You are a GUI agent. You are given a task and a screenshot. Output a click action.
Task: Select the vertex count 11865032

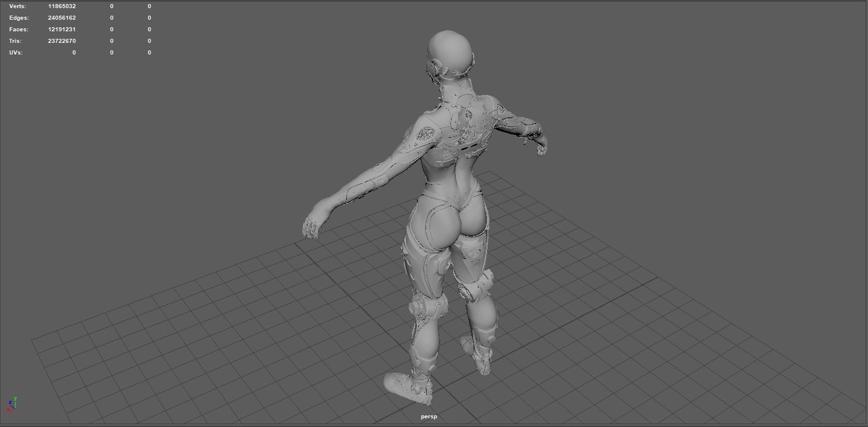(62, 6)
